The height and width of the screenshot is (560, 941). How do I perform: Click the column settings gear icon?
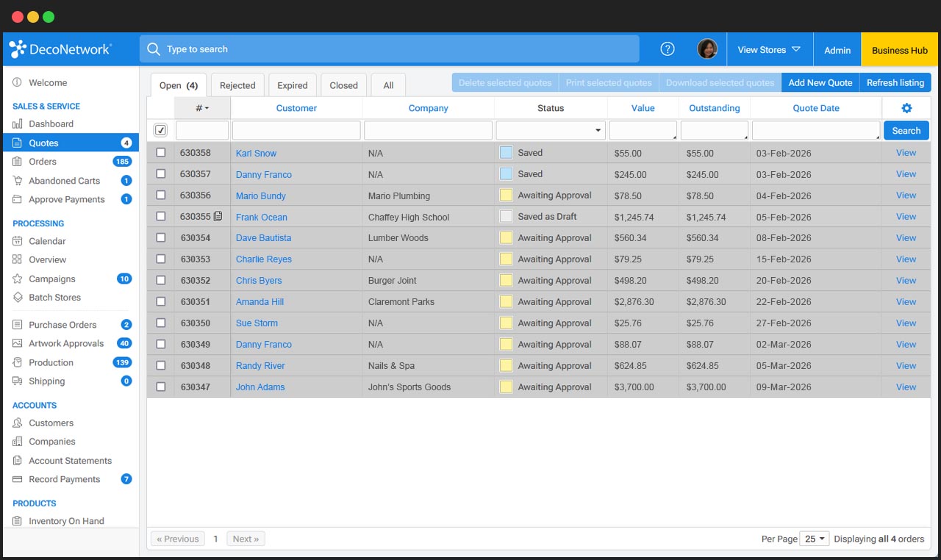tap(906, 107)
